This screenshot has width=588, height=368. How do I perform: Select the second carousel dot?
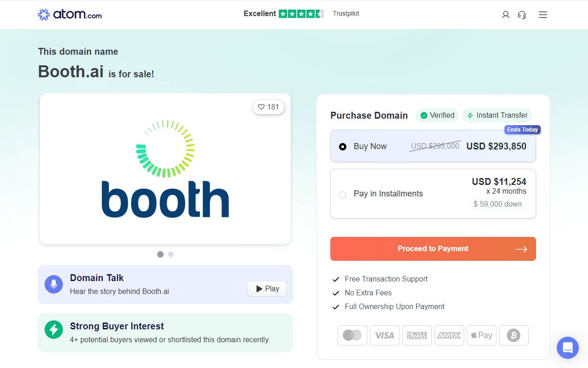pos(170,254)
